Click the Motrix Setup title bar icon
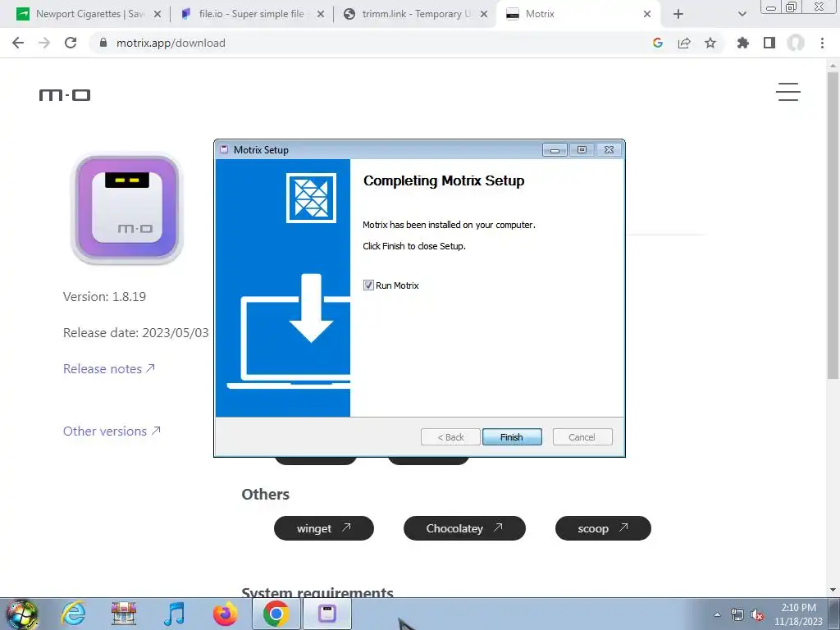840x630 pixels. tap(225, 149)
